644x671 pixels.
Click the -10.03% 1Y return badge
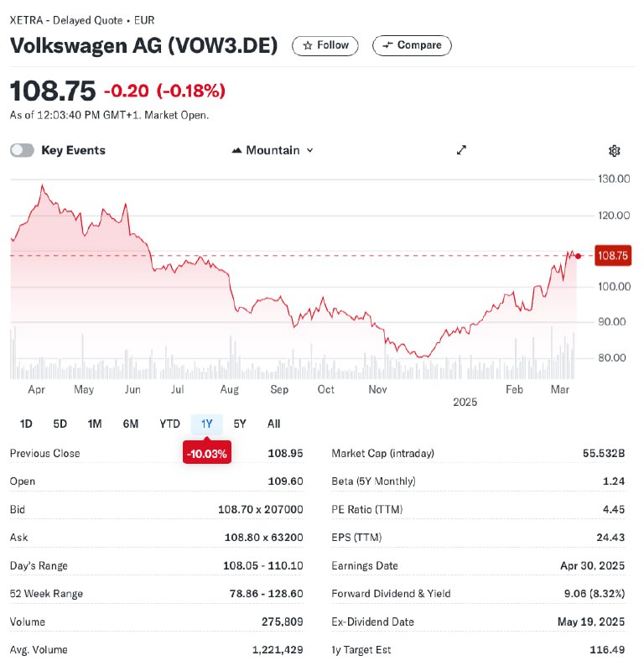pos(207,453)
